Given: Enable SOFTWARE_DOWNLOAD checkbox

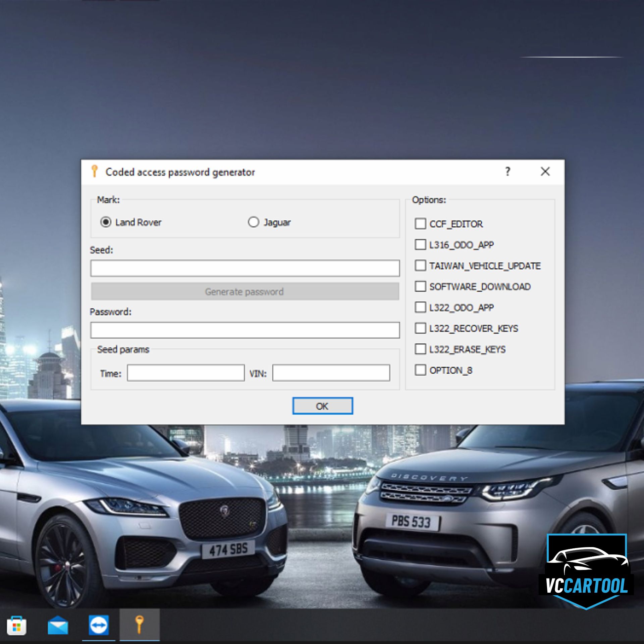Looking at the screenshot, I should [x=420, y=286].
